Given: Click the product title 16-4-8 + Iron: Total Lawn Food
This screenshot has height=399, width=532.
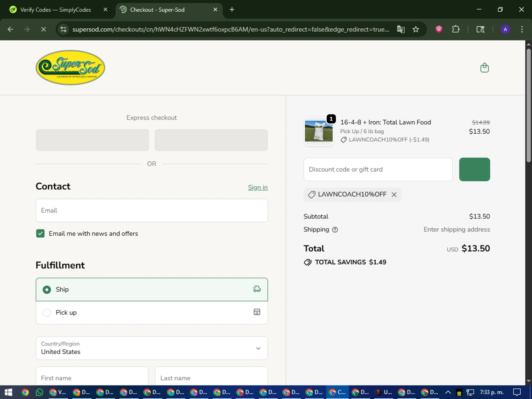Looking at the screenshot, I should coord(386,122).
